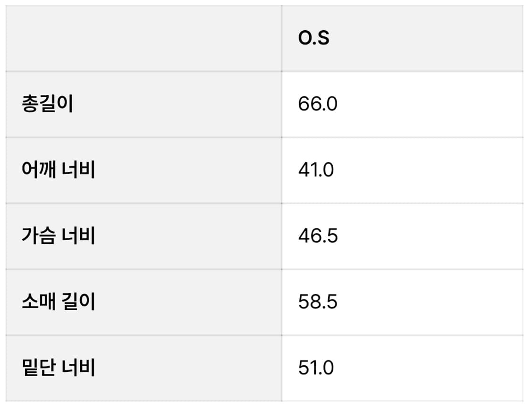Click the hem width label text
Viewport: 531px width, 420px height.
click(x=59, y=368)
